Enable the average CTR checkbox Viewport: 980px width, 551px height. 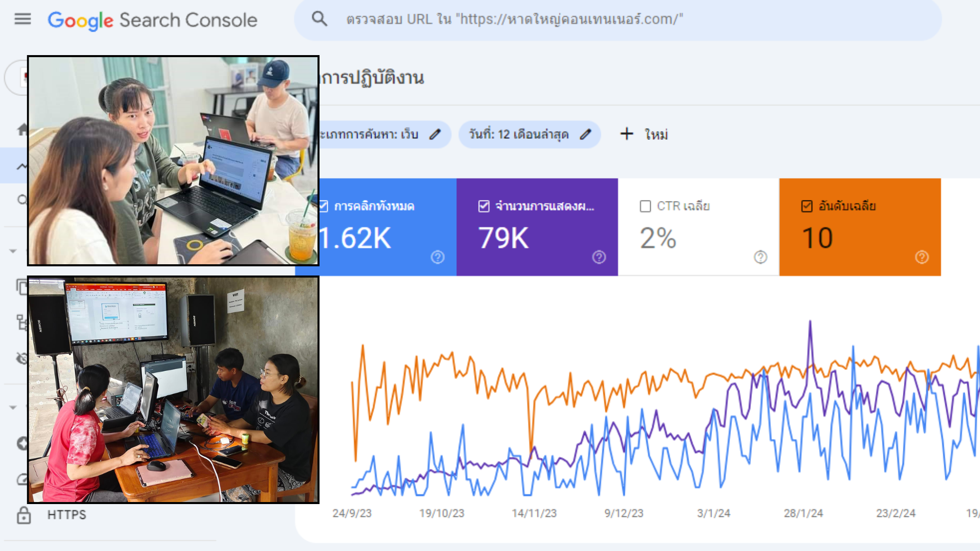(646, 206)
